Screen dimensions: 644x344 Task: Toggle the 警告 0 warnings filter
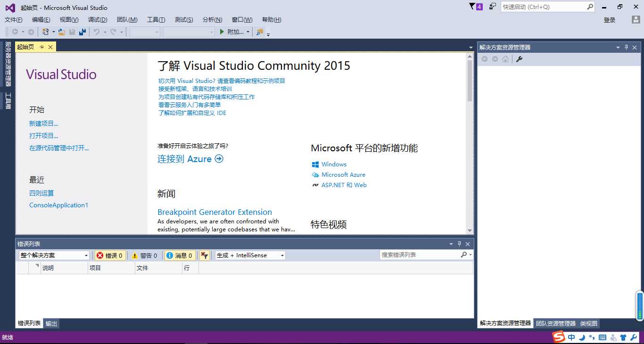(x=144, y=255)
